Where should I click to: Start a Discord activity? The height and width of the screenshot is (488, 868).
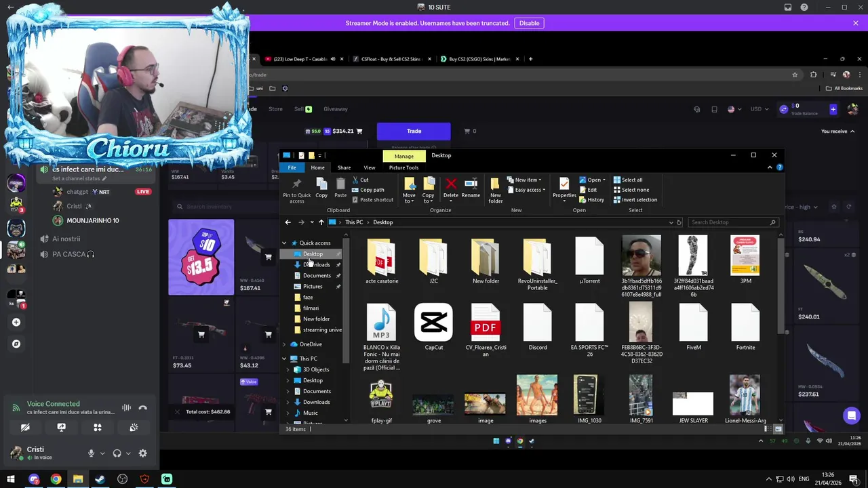[98, 428]
